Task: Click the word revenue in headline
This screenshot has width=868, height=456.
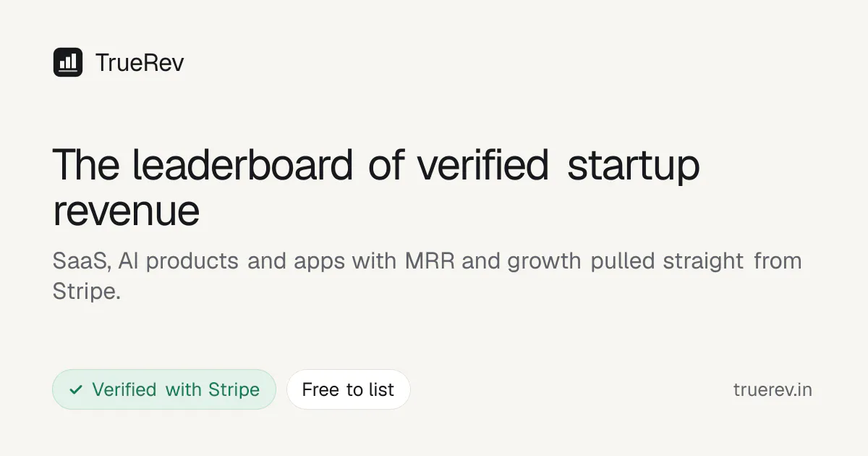Action: [x=126, y=211]
